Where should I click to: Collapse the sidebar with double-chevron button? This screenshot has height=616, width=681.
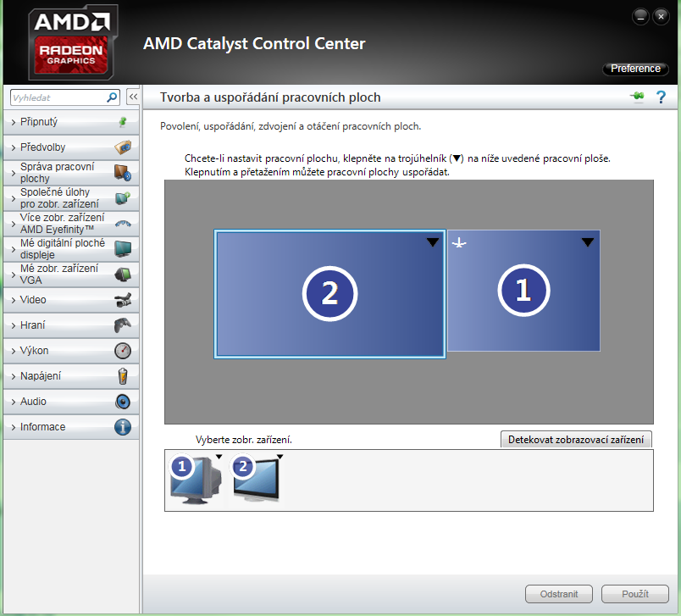[133, 97]
